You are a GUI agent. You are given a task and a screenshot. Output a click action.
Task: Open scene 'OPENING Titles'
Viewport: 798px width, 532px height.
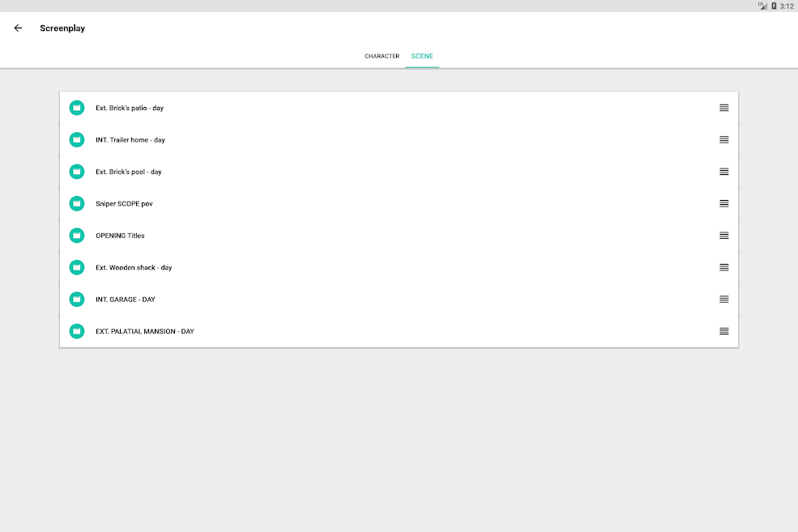[x=399, y=236]
